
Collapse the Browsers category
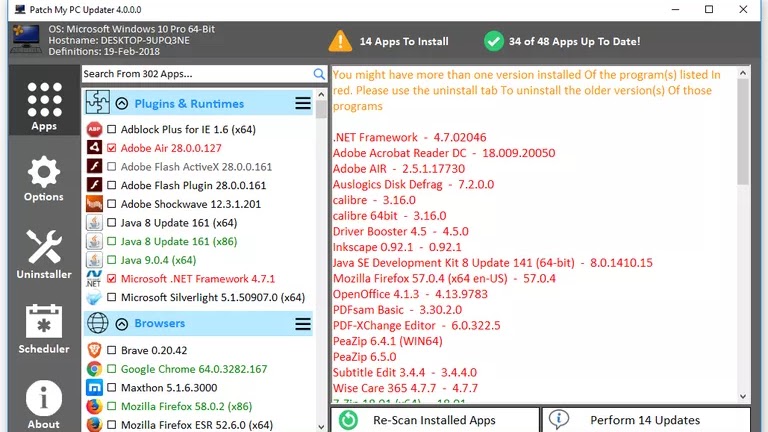[x=122, y=324]
